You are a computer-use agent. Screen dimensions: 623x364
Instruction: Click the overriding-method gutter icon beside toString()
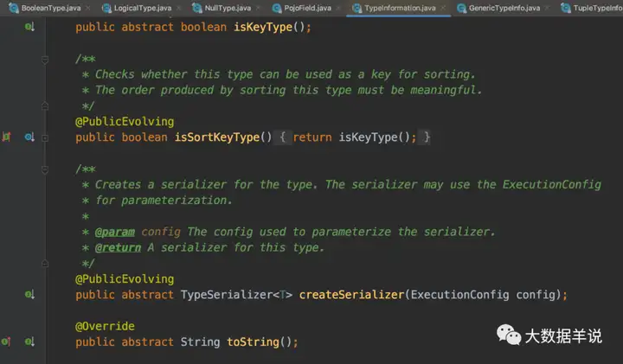click(x=6, y=342)
